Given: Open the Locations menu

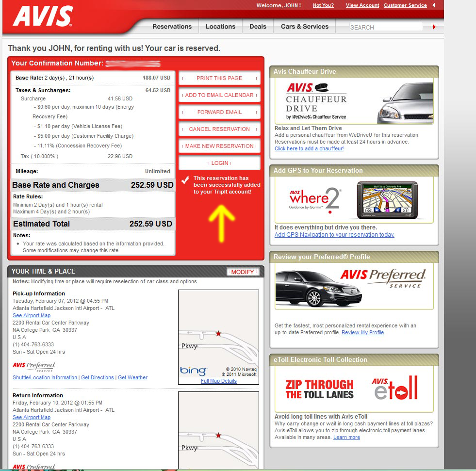Looking at the screenshot, I should coord(220,27).
